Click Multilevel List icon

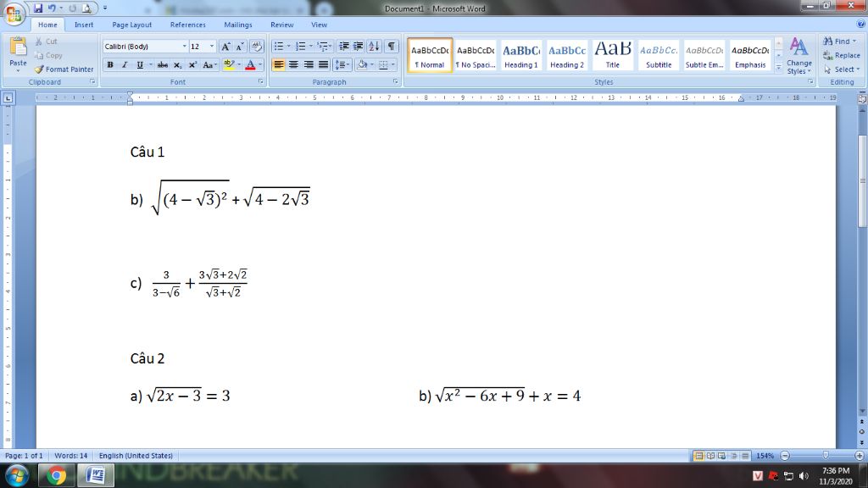(323, 47)
